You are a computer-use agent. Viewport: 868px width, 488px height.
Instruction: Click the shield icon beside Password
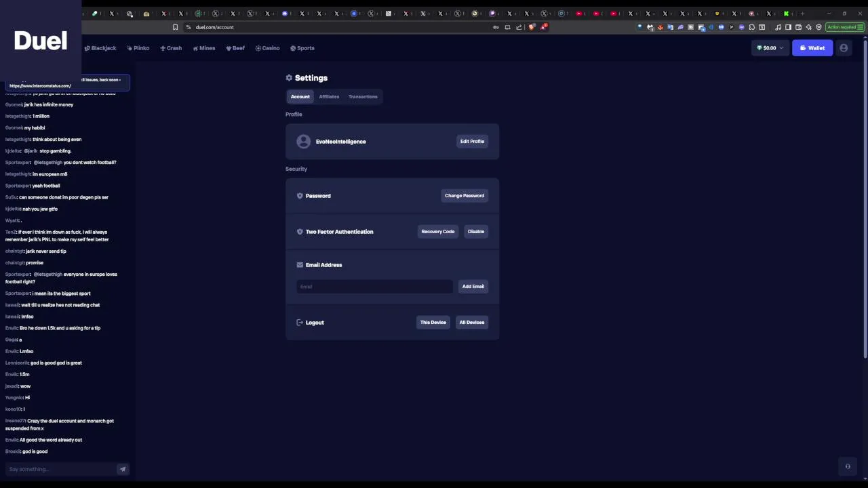pyautogui.click(x=300, y=196)
